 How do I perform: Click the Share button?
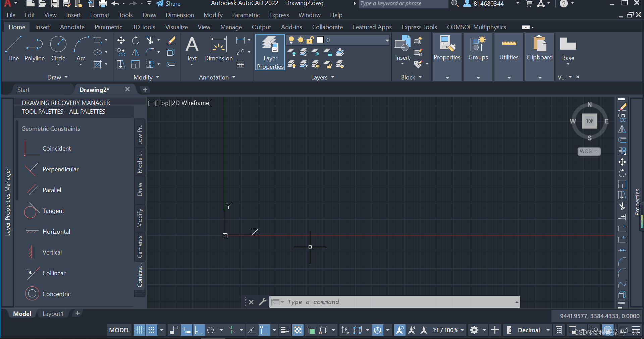pyautogui.click(x=168, y=4)
